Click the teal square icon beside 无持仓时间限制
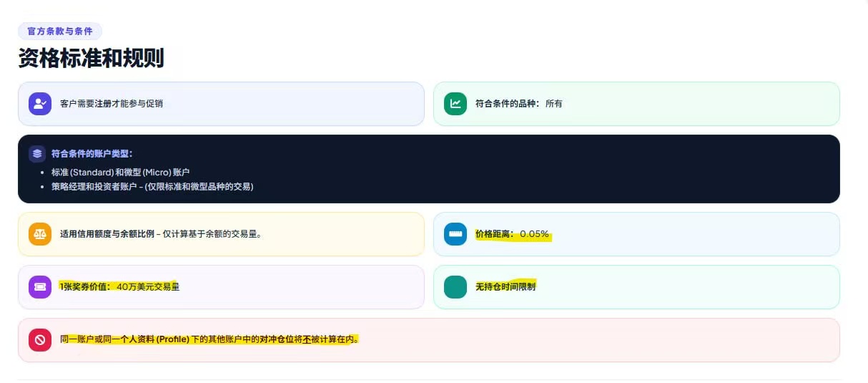The image size is (868, 383). pyautogui.click(x=455, y=287)
